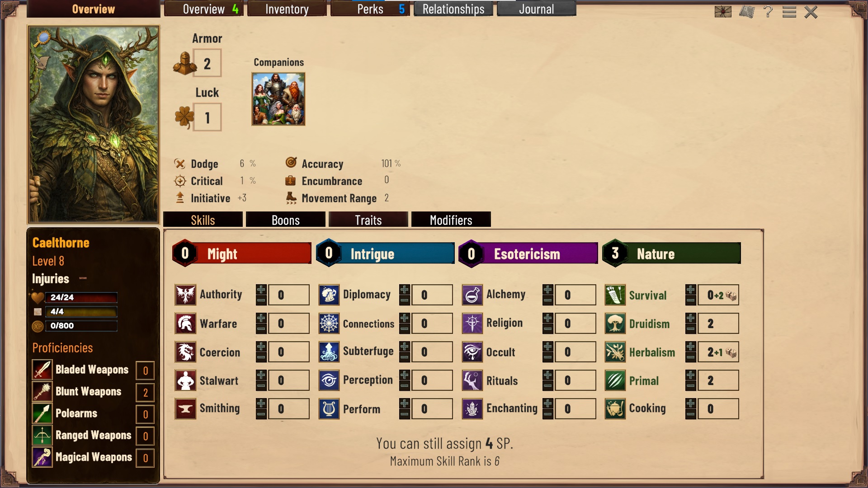
Task: Open the Relationships tab
Action: 453,9
